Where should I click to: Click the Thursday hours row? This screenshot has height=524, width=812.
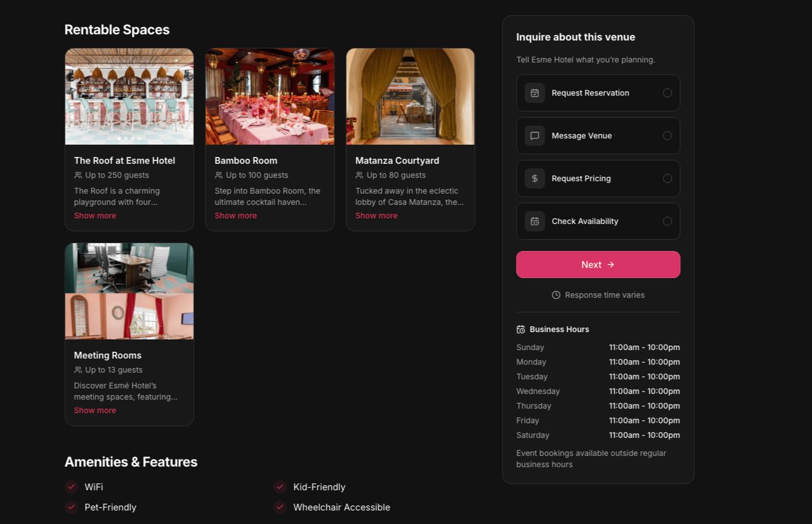598,406
